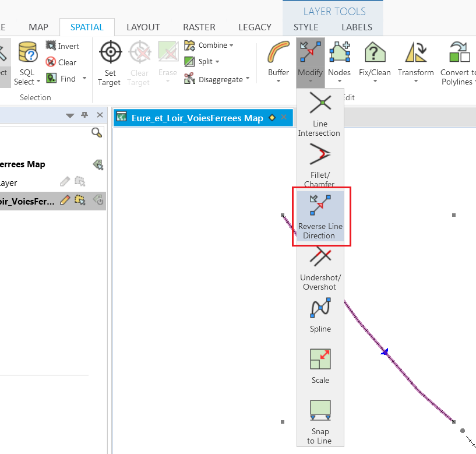The image size is (476, 454).
Task: Toggle selectable icon for Cosmetic Layer
Action: 80,182
